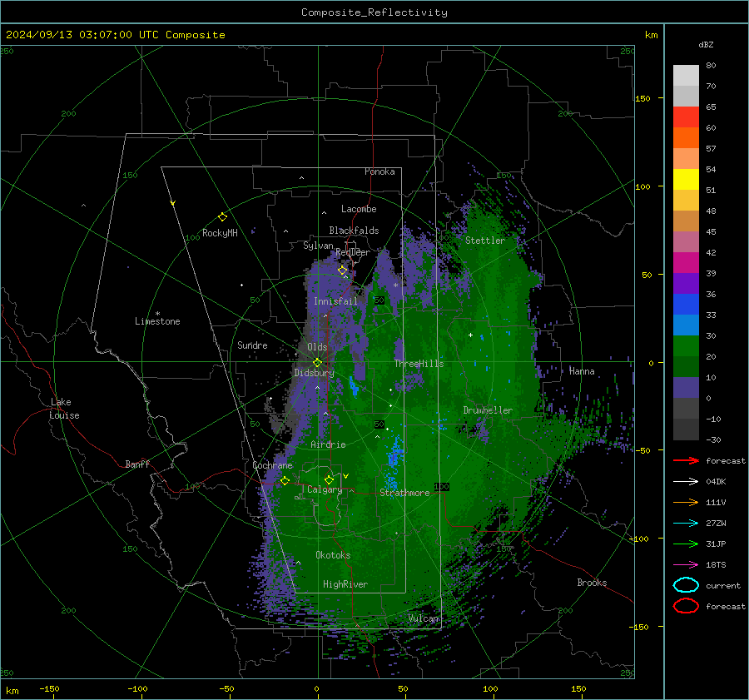
Task: Select the Strathmore label
Action: click(x=404, y=493)
